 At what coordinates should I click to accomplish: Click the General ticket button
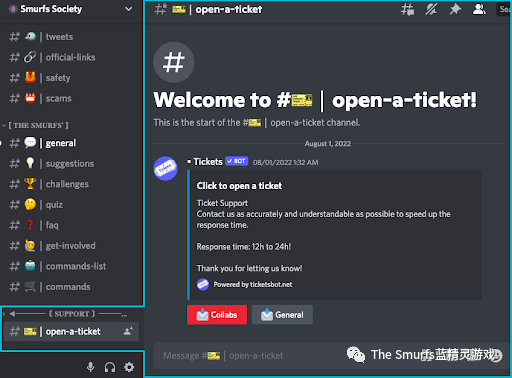point(282,315)
